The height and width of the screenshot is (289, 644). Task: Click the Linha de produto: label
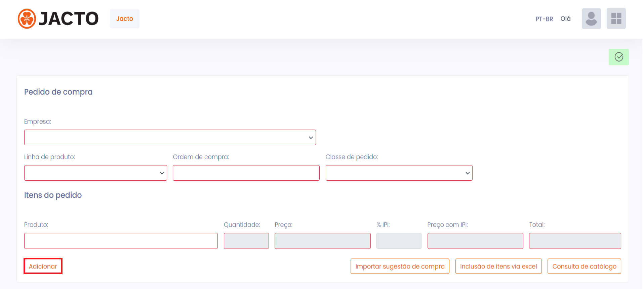click(49, 157)
